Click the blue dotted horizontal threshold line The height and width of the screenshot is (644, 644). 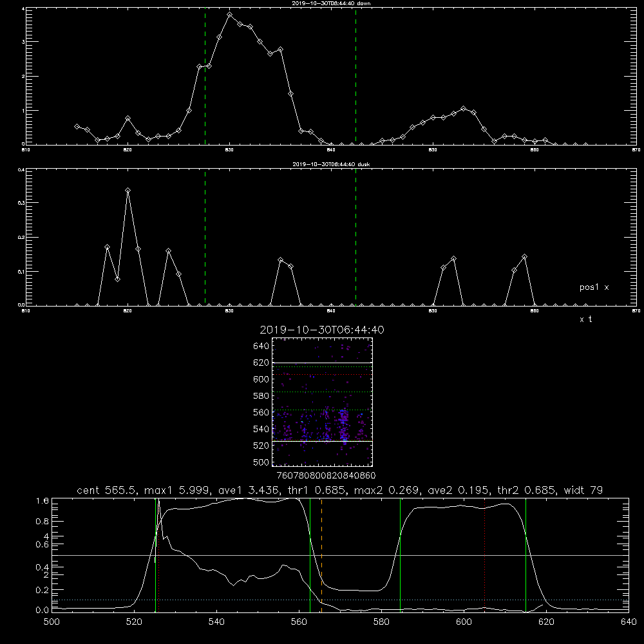(x=340, y=600)
